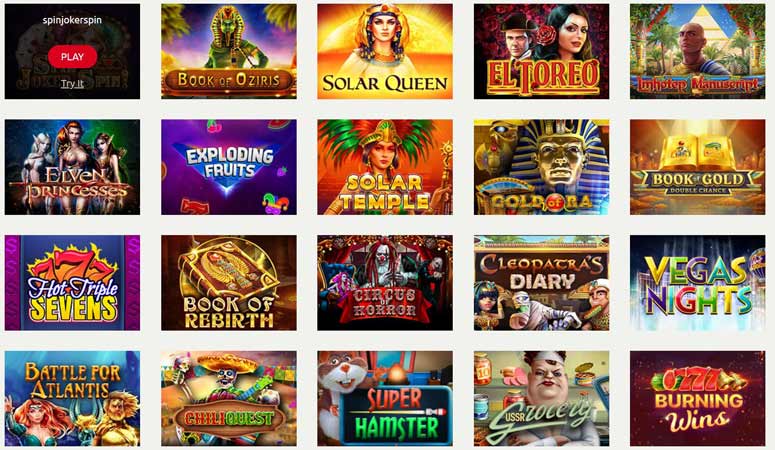Launch the Cleopatra's Diary game

click(541, 283)
